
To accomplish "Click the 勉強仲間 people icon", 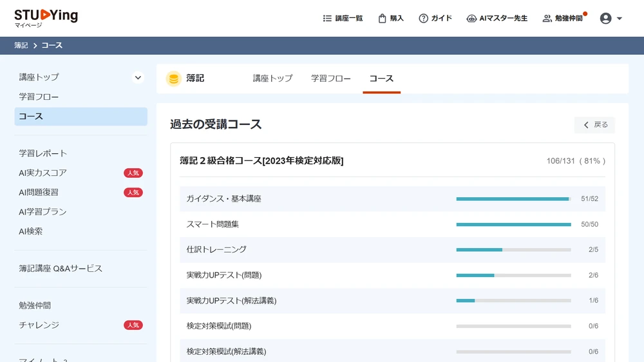I will (x=547, y=18).
